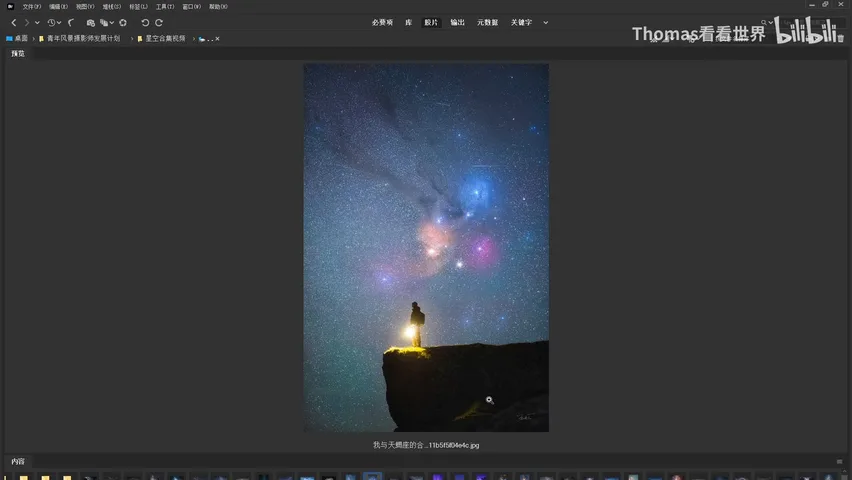Click the starry sky preview image
852x480 pixels.
pos(426,247)
